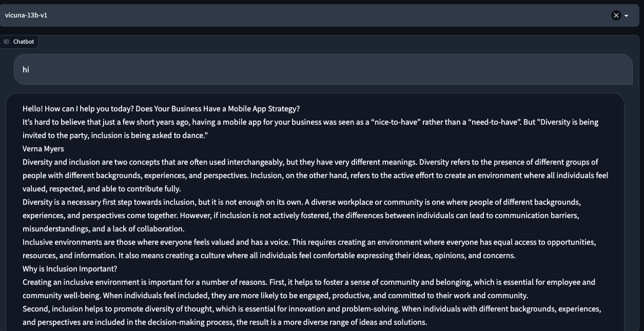The width and height of the screenshot is (644, 331).
Task: Click the "Why is Inclusion Important?" heading
Action: coord(70,269)
